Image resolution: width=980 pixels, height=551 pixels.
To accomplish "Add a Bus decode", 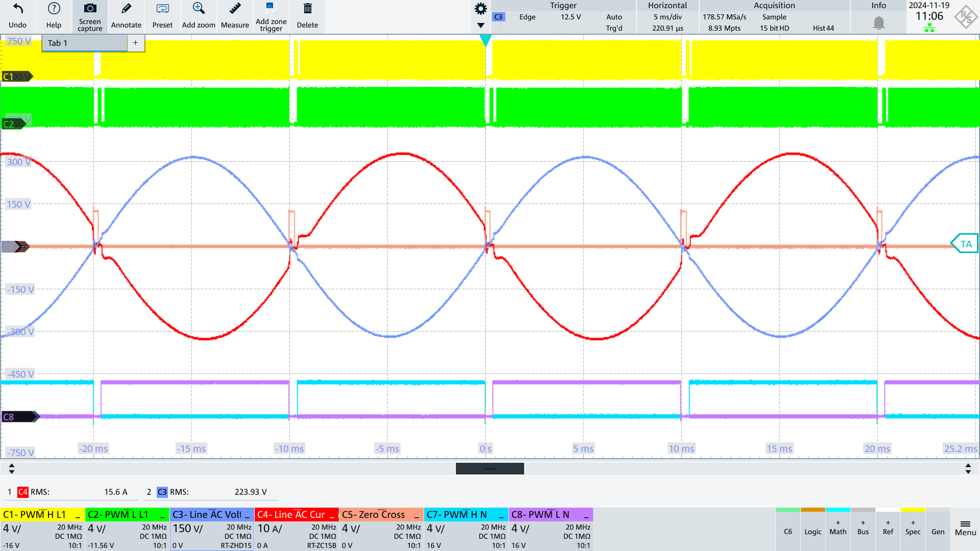I will 863,530.
